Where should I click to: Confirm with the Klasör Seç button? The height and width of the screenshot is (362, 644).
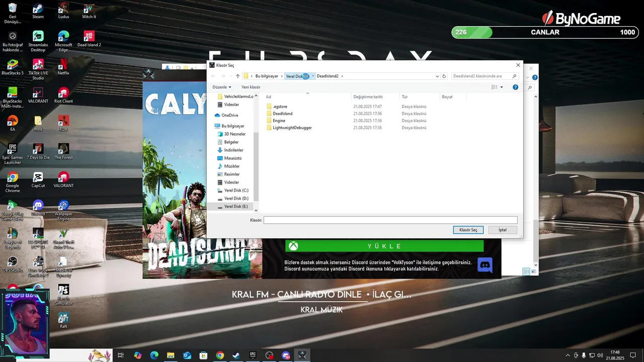(x=468, y=230)
